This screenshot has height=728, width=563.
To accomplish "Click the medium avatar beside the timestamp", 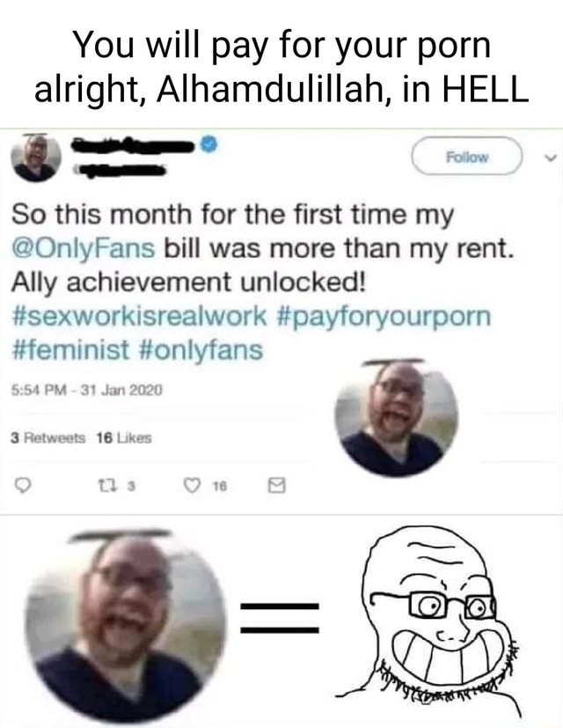I will click(x=396, y=417).
